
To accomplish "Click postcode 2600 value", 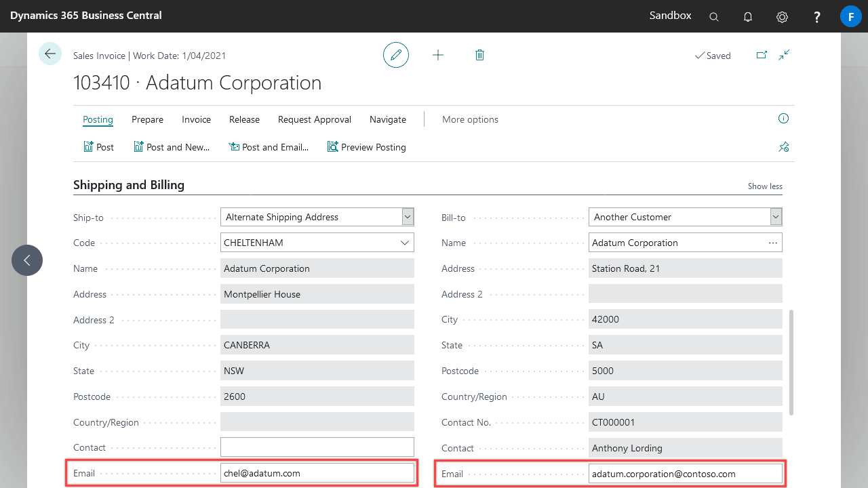I will point(317,396).
